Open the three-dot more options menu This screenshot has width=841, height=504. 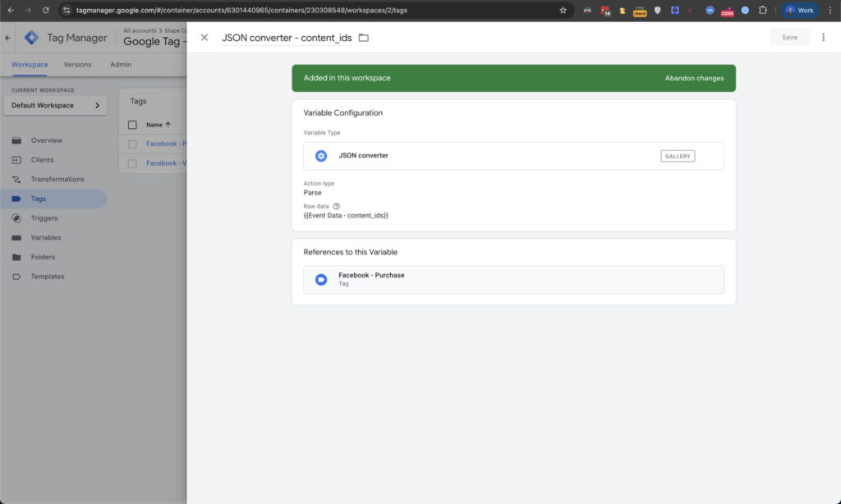(x=823, y=38)
